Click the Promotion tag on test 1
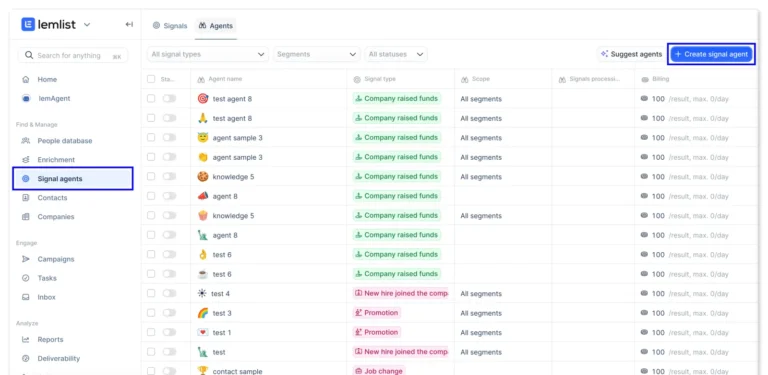 pyautogui.click(x=377, y=332)
